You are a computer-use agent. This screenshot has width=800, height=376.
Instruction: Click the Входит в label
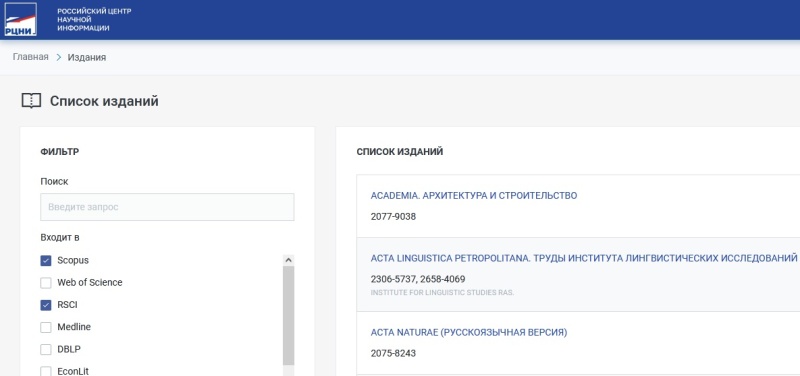pos(60,238)
